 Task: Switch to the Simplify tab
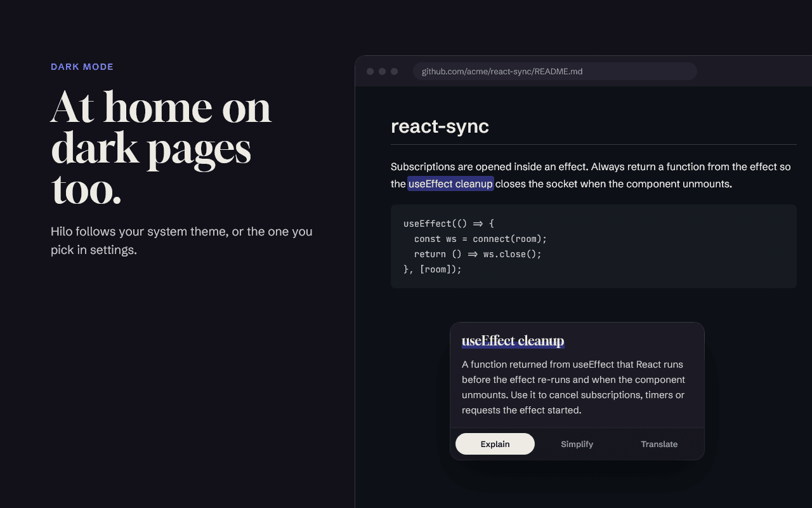coord(577,444)
